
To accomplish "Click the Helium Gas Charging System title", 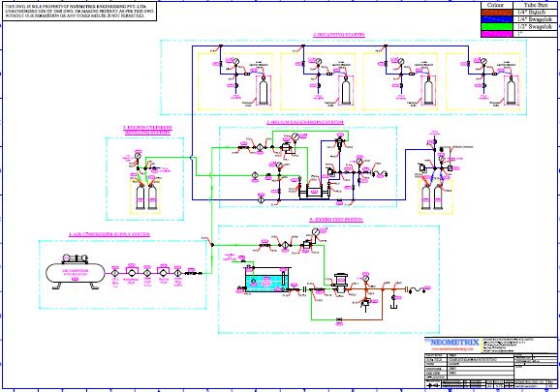I will coord(305,122).
